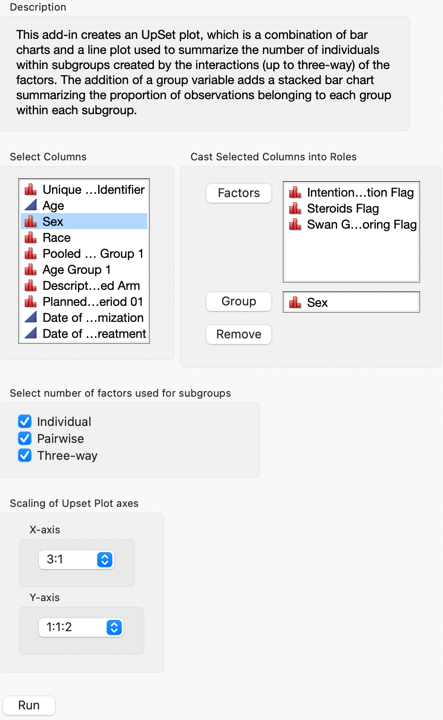Screen dimensions: 443x720
Task: Select the Date of ...mization column
Action: (84, 317)
